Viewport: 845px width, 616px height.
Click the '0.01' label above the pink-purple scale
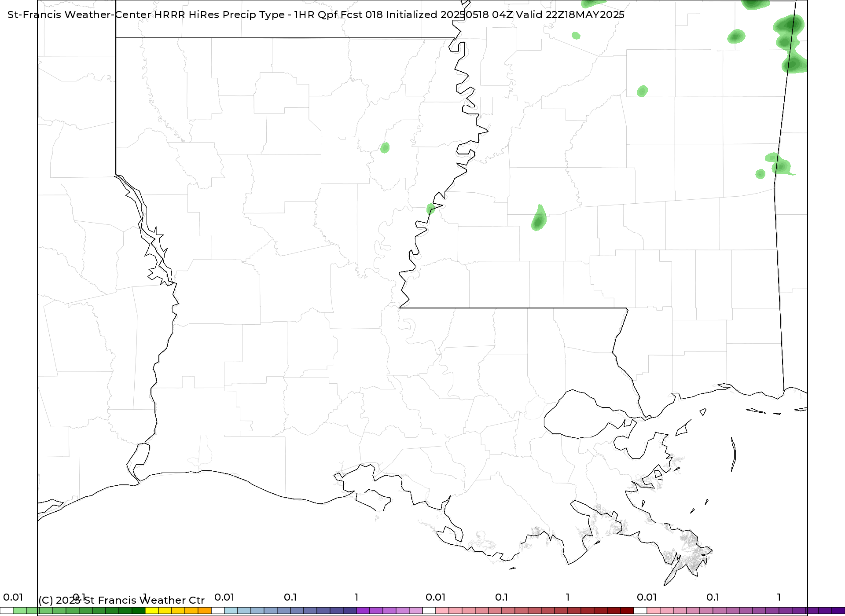click(647, 597)
